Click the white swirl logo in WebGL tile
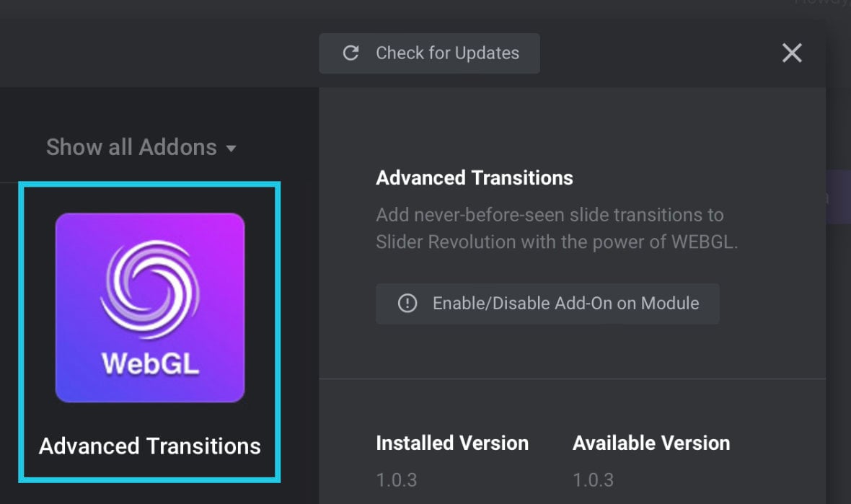Screen dimensions: 851x504 click(150, 290)
